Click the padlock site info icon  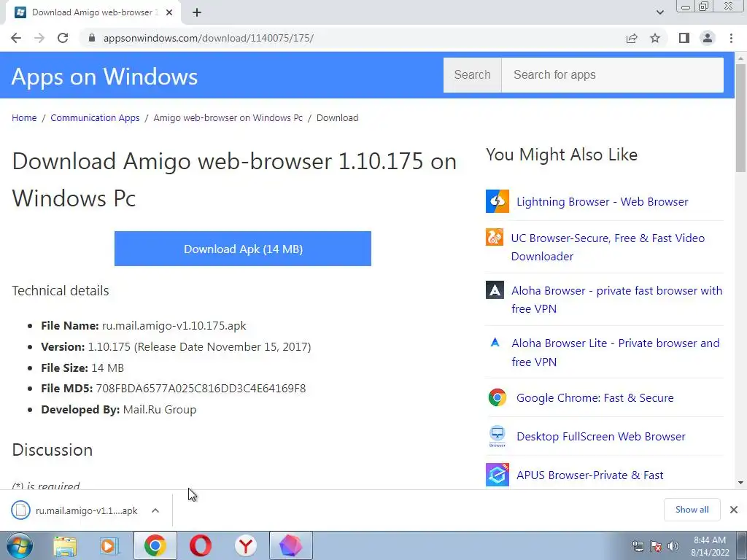[x=92, y=38]
